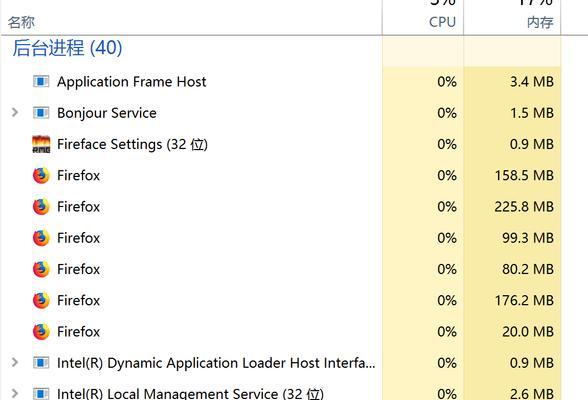
Task: Click the 3.4 MB memory cell
Action: [x=532, y=81]
